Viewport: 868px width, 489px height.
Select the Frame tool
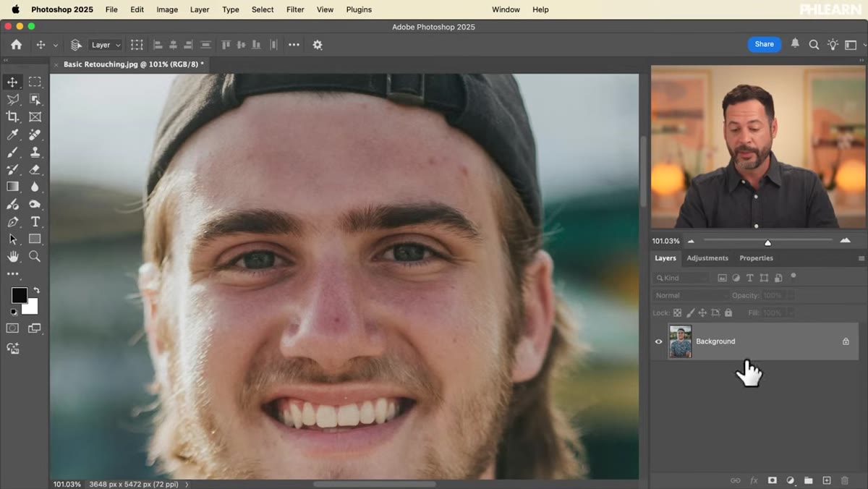click(x=35, y=117)
